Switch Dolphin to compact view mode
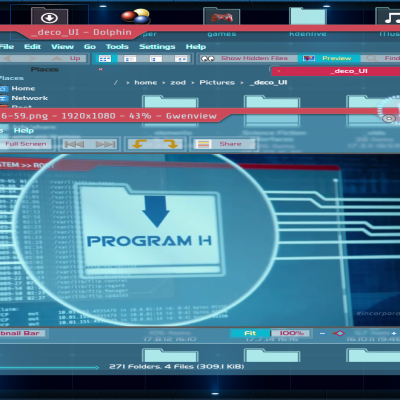The width and height of the screenshot is (400, 400). coord(155,59)
